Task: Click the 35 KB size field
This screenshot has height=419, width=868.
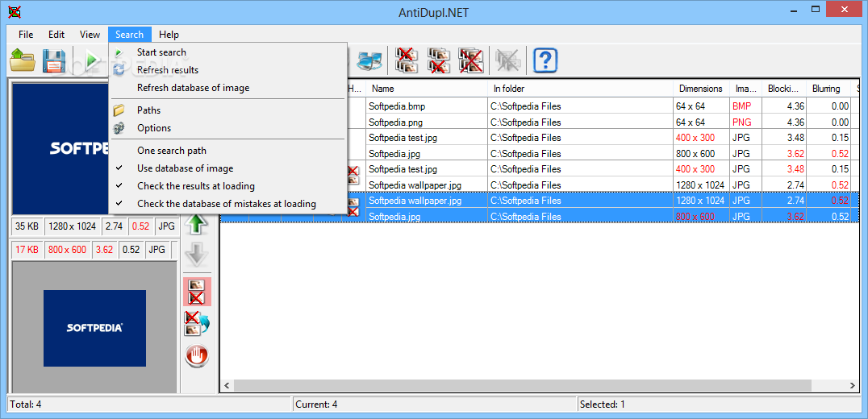Action: 27,226
